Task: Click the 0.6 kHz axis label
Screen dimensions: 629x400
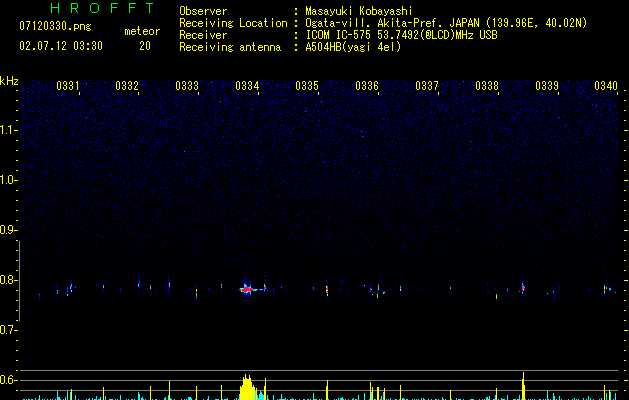Action: point(9,380)
